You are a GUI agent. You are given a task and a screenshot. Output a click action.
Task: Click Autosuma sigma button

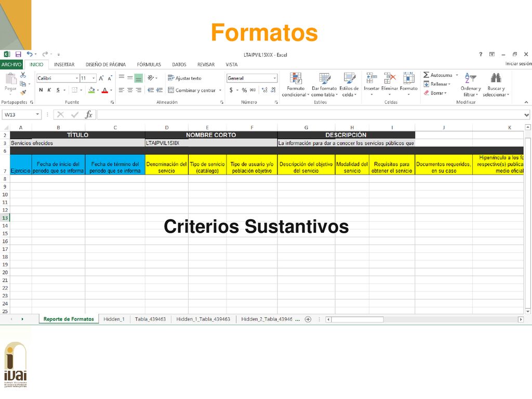(x=437, y=75)
